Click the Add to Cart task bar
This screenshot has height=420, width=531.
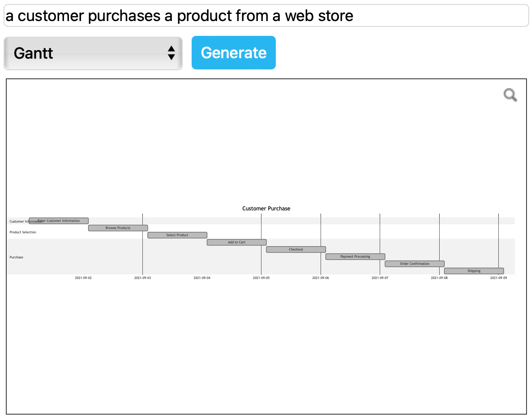coord(236,242)
